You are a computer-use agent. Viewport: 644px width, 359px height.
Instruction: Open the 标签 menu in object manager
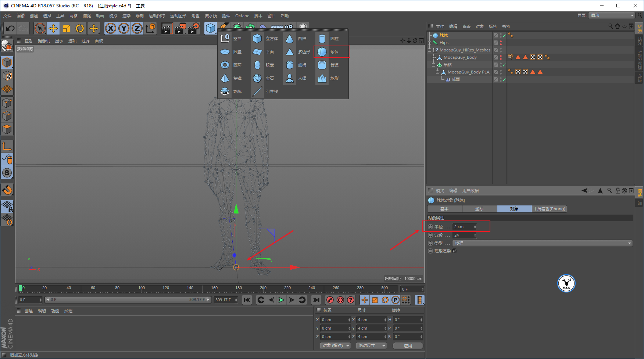(493, 26)
